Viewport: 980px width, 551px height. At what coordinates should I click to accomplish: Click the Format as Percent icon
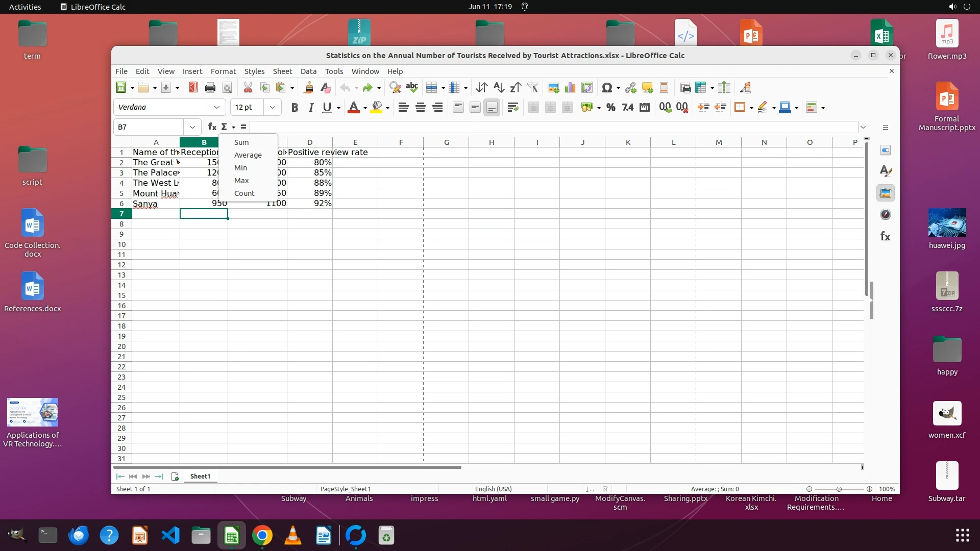[x=610, y=107]
